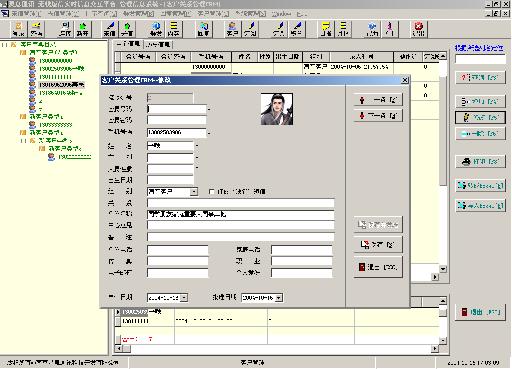Click the grid's vertical scrollbar down arrow
Image resolution: width=512 pixels, height=369 pixels.
point(443,269)
